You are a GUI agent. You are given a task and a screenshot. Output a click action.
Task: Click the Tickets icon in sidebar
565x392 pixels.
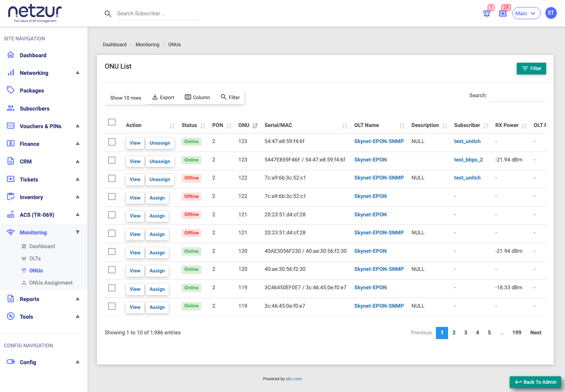11,179
